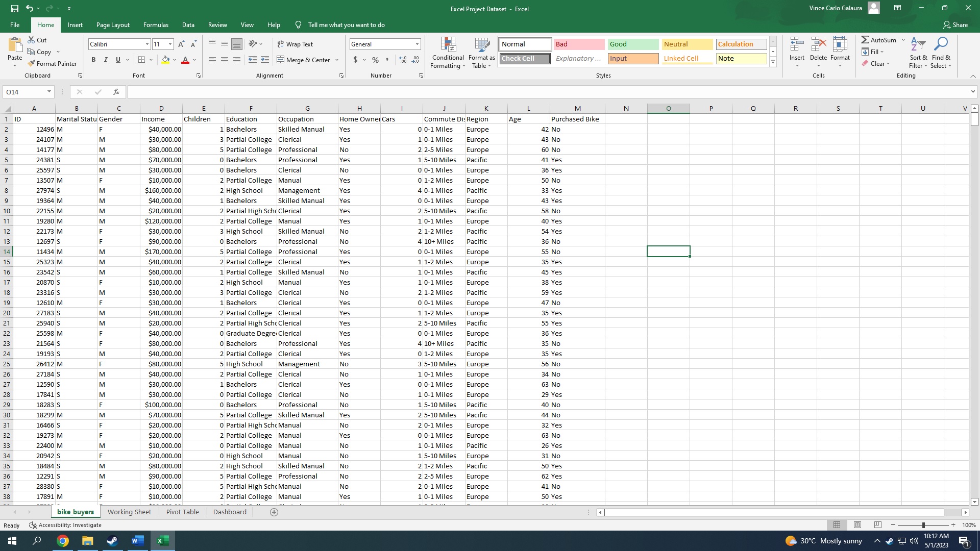
Task: Click the Format Painter icon
Action: coord(32,64)
